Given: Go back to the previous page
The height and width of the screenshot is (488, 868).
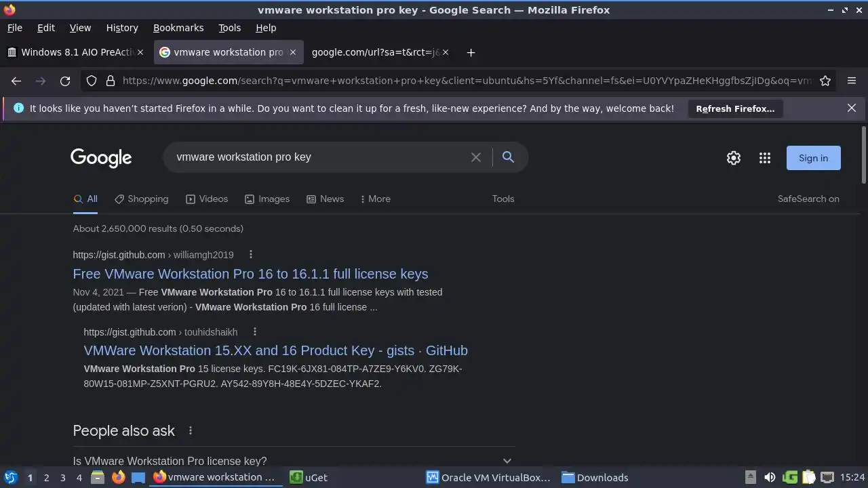Looking at the screenshot, I should point(16,81).
